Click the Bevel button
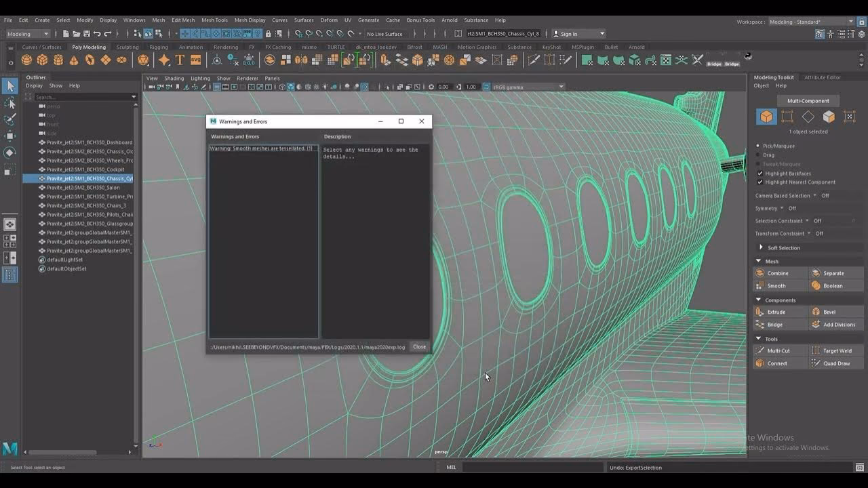 point(836,312)
